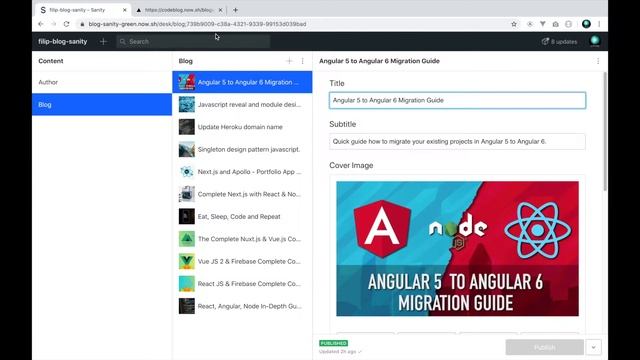640x360 pixels.
Task: Go forward with the browser forward arrow
Action: tap(53, 24)
